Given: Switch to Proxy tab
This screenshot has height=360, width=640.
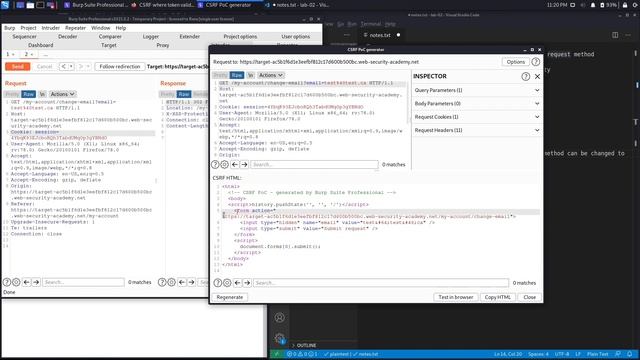Looking at the screenshot, I should pyautogui.click(x=162, y=45).
